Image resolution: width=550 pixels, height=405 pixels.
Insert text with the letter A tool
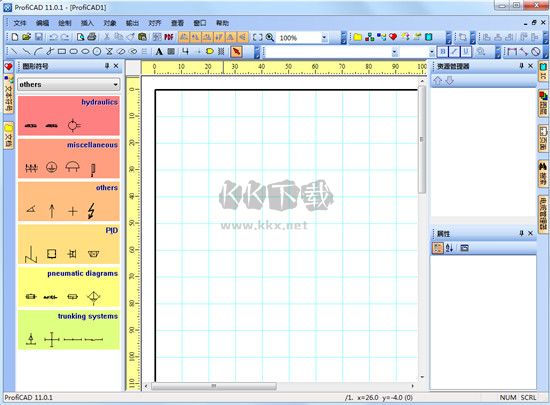pyautogui.click(x=159, y=52)
